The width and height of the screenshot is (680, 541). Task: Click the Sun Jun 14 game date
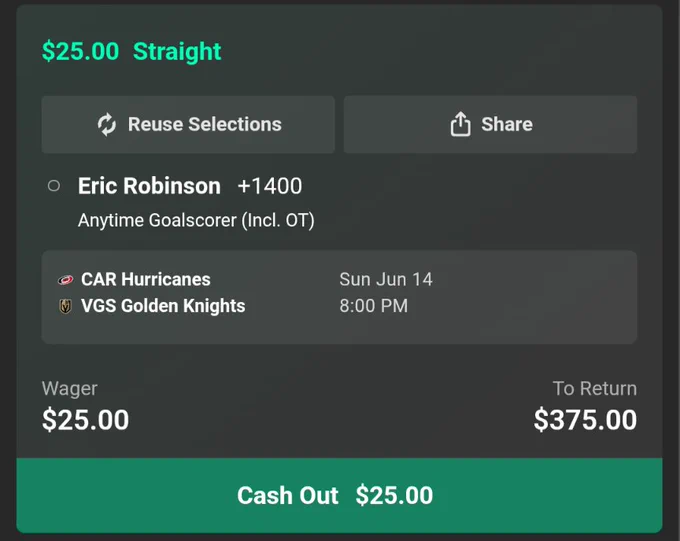click(x=386, y=279)
